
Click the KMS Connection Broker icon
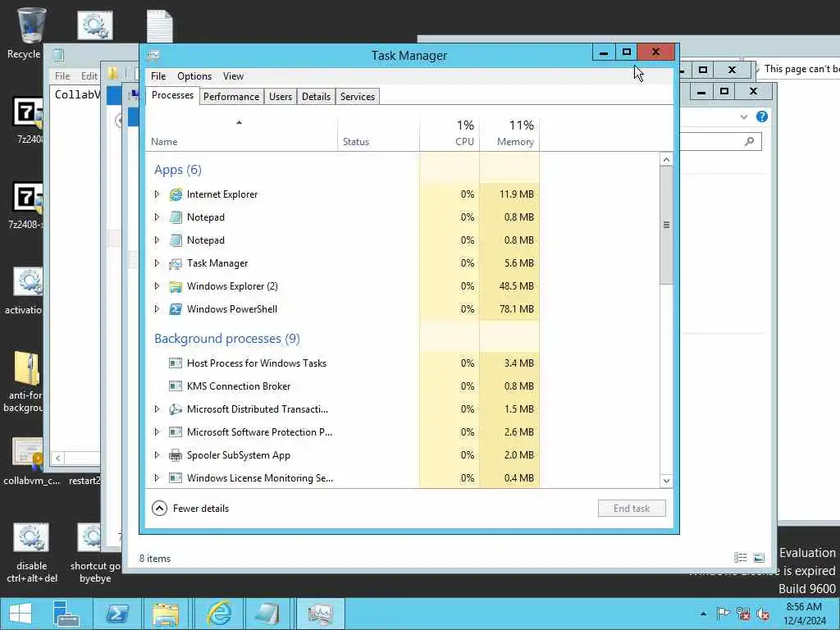click(x=176, y=386)
